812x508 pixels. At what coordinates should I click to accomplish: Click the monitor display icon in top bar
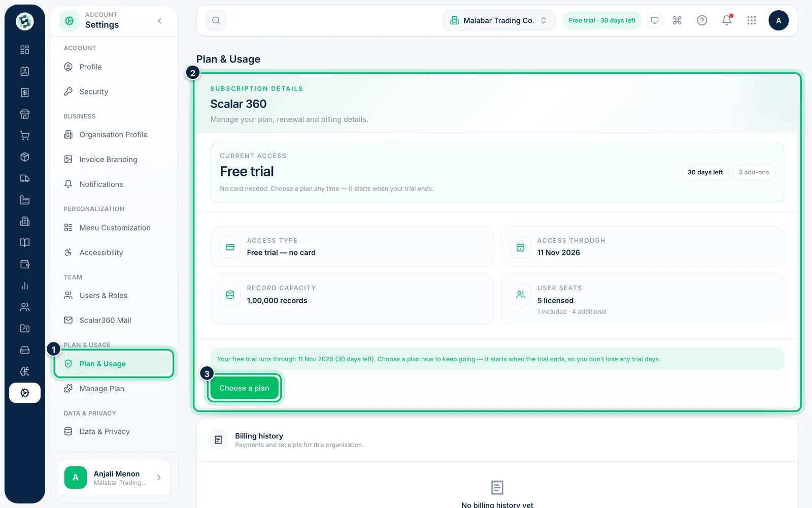(655, 20)
